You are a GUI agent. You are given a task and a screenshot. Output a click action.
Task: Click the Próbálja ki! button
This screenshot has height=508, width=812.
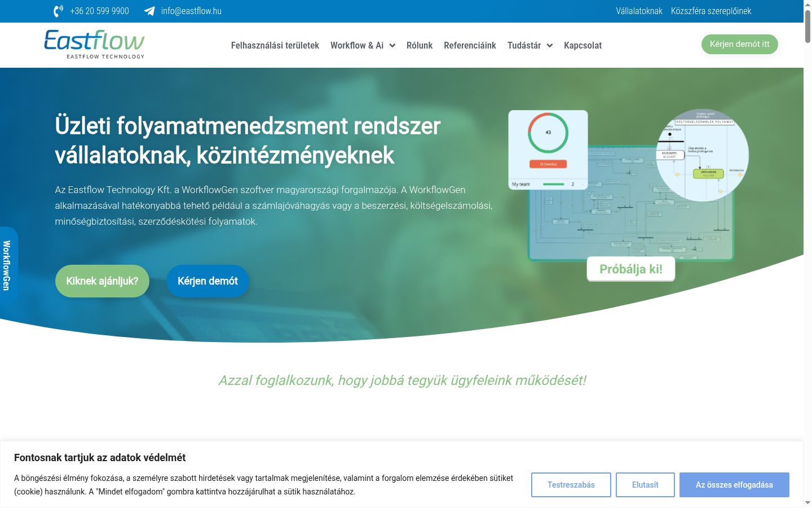click(631, 269)
